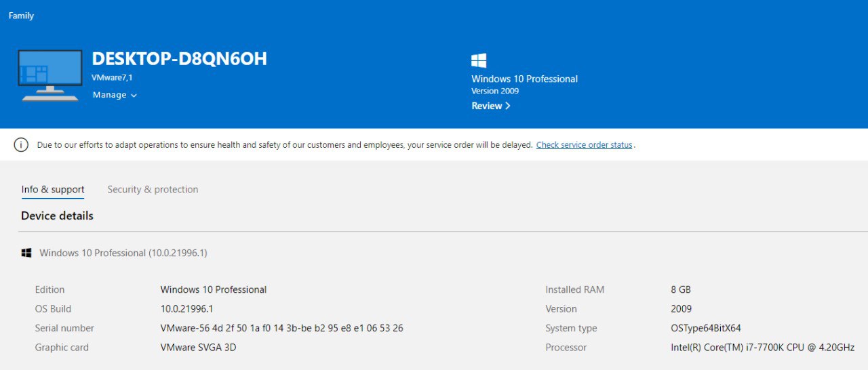This screenshot has height=370, width=868.
Task: Select the Info & support tab
Action: [53, 190]
